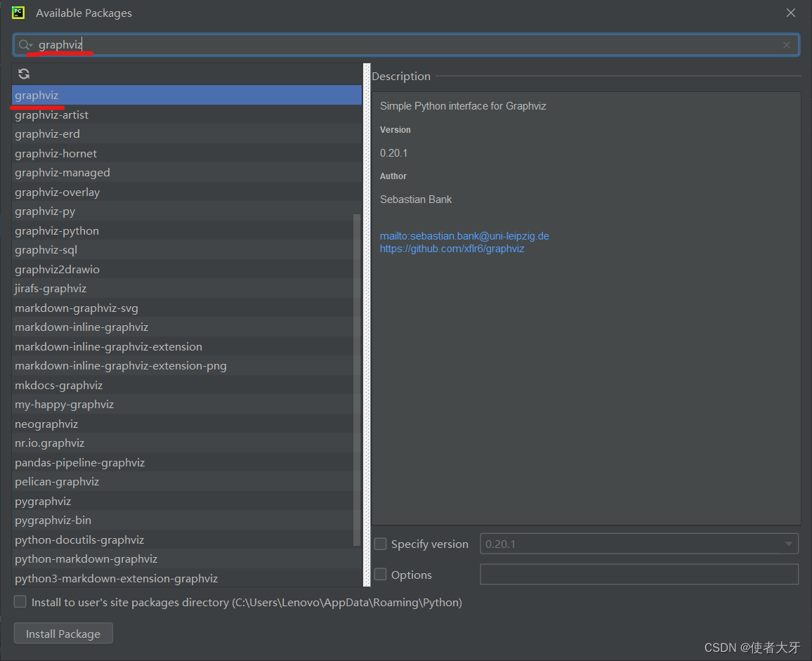Open the version dropdown showing 0.20.1
Viewport: 812px width, 661px height.
[639, 544]
